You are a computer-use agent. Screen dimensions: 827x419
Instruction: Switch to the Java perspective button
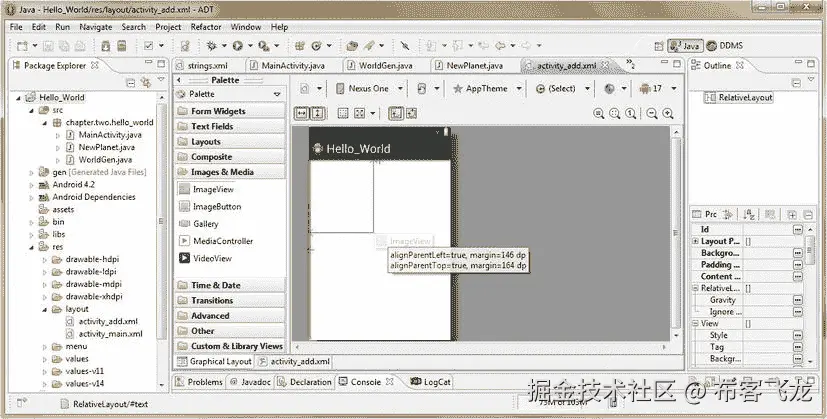pyautogui.click(x=685, y=46)
